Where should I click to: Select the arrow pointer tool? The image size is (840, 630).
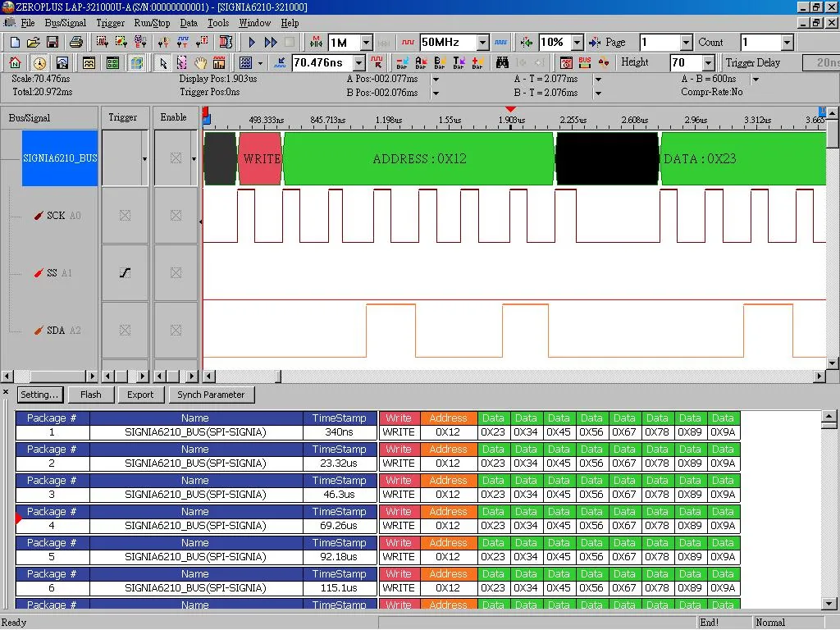[x=163, y=62]
